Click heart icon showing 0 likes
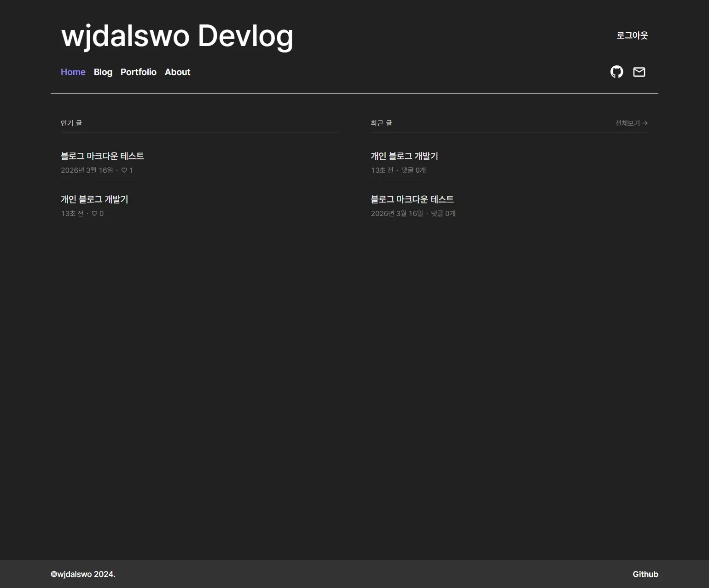Viewport: 709px width, 588px height. click(94, 214)
